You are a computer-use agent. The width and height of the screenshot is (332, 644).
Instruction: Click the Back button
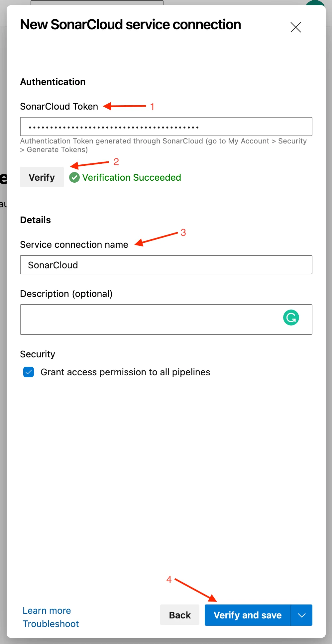180,615
